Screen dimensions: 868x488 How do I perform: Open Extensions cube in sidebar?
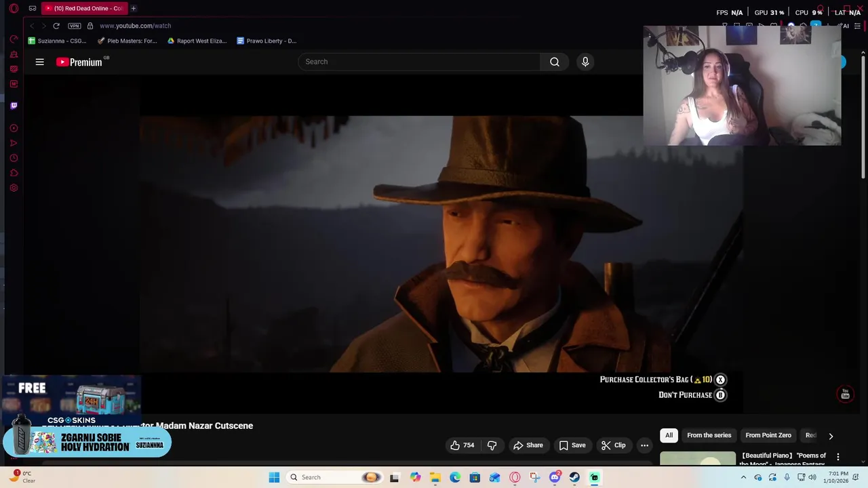tap(14, 173)
